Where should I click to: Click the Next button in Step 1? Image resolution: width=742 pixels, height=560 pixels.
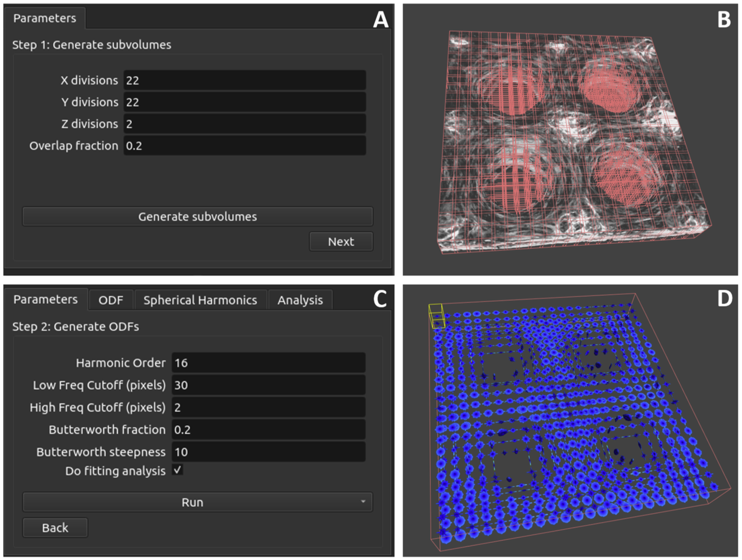pos(341,241)
